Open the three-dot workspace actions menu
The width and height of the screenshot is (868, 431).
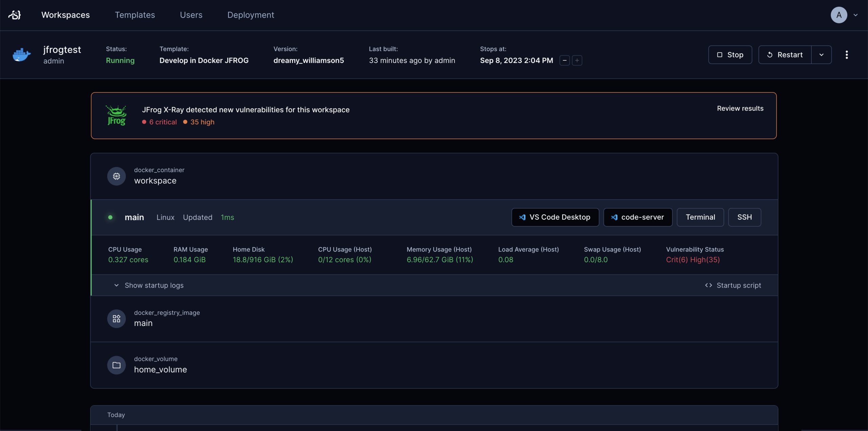847,55
